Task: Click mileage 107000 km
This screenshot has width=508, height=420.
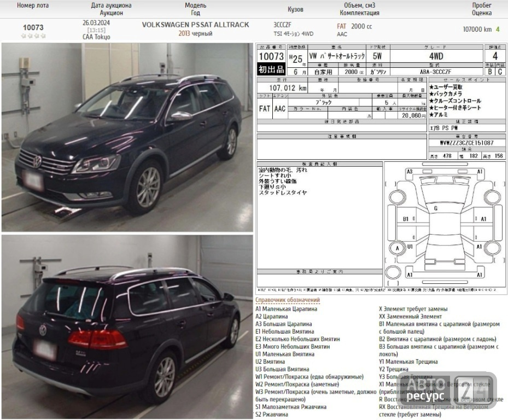Action: tap(477, 29)
